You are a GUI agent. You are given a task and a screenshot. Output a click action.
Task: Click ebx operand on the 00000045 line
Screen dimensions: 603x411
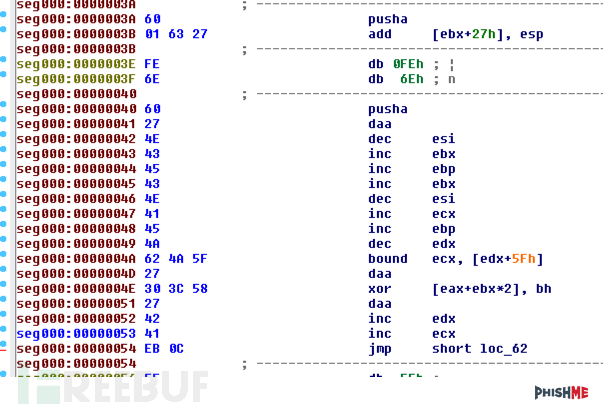pyautogui.click(x=444, y=184)
